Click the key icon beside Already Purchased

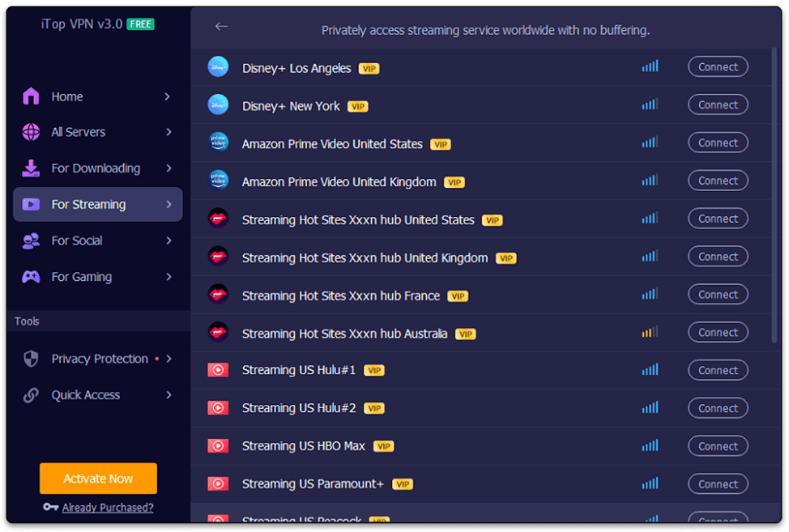[x=51, y=507]
